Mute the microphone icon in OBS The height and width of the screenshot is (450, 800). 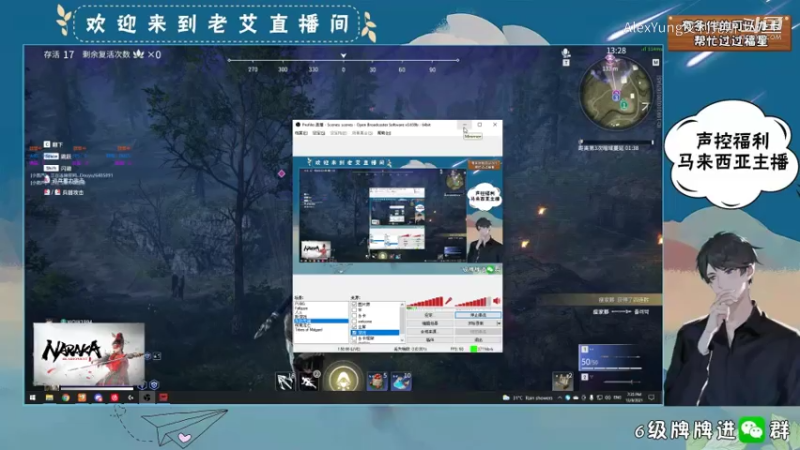click(448, 301)
